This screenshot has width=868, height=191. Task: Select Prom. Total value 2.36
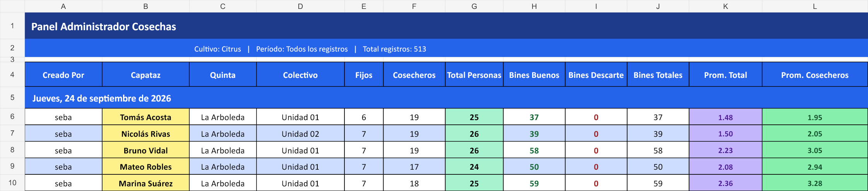[726, 183]
